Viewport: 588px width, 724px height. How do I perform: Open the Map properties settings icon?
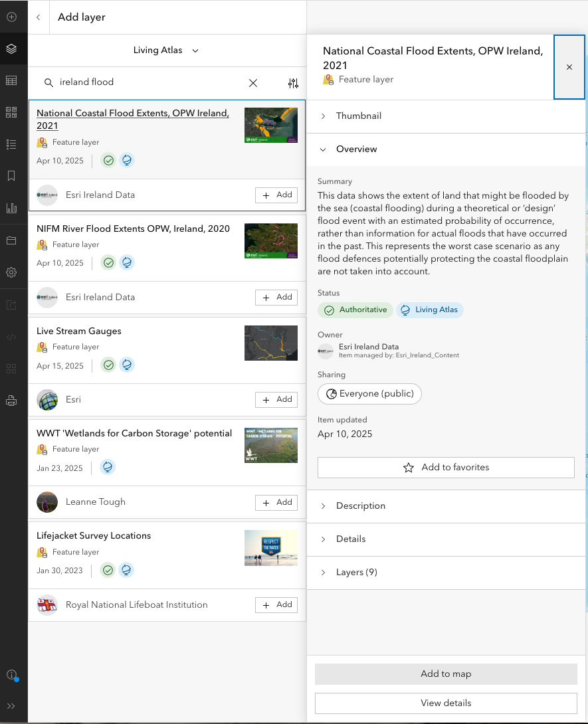(x=11, y=272)
